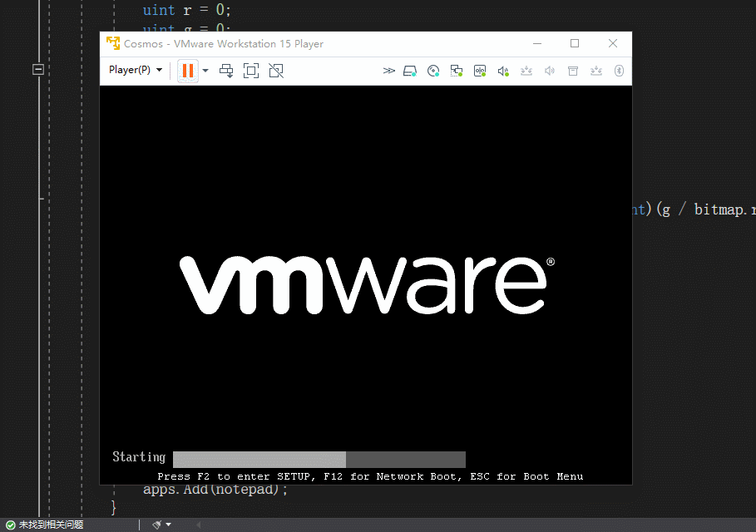Click the boot progress bar
Viewport: 756px width, 532px height.
click(319, 459)
